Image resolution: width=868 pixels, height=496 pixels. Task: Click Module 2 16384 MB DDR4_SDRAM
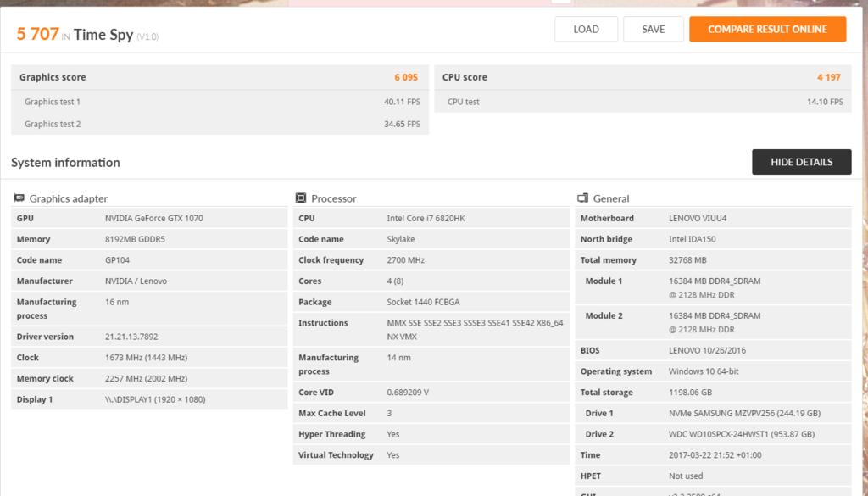715,316
